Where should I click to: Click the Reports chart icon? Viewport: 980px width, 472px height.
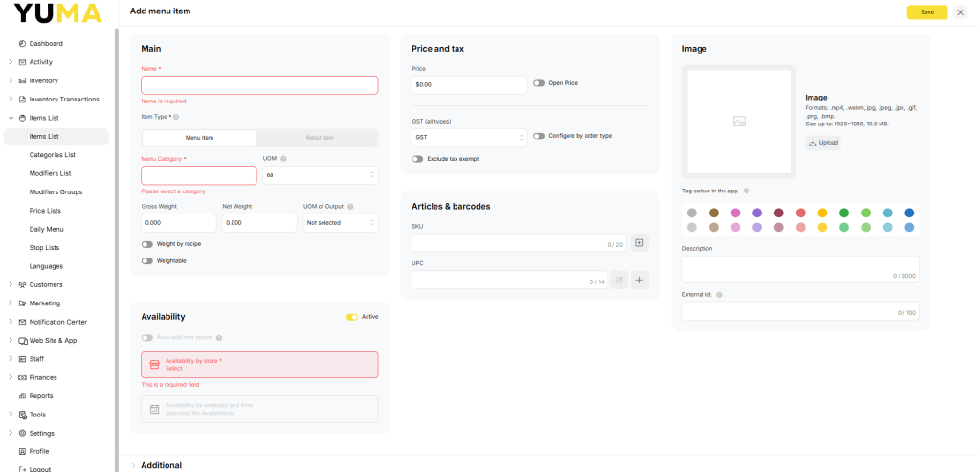(x=22, y=395)
